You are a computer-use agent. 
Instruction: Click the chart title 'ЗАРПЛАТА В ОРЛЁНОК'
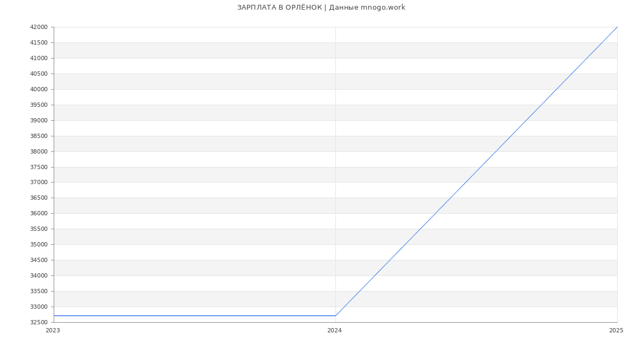pyautogui.click(x=280, y=8)
